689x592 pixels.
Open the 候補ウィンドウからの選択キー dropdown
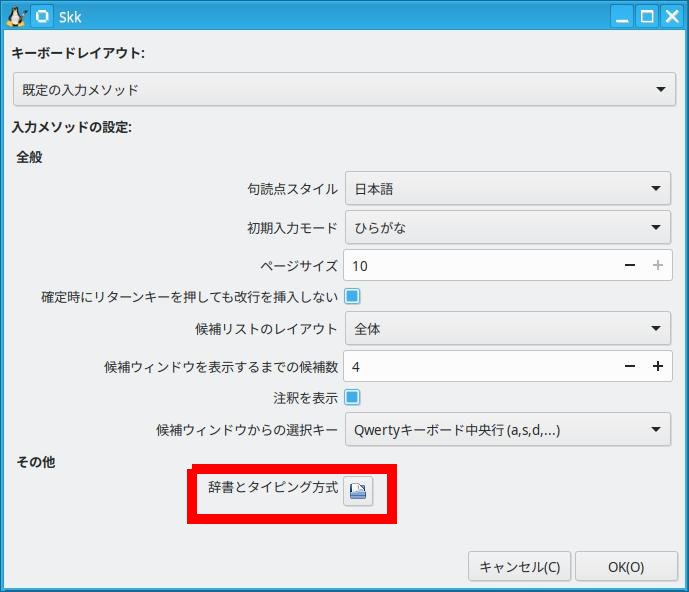pyautogui.click(x=508, y=429)
